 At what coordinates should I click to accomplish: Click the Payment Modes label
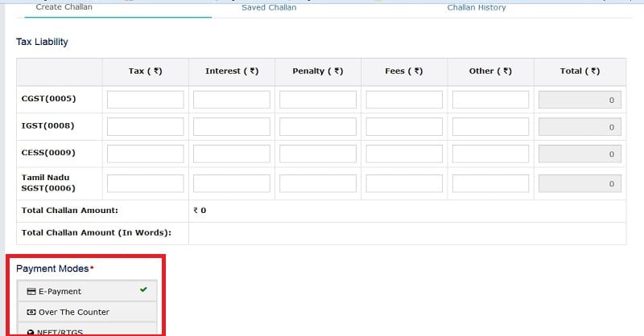52,268
